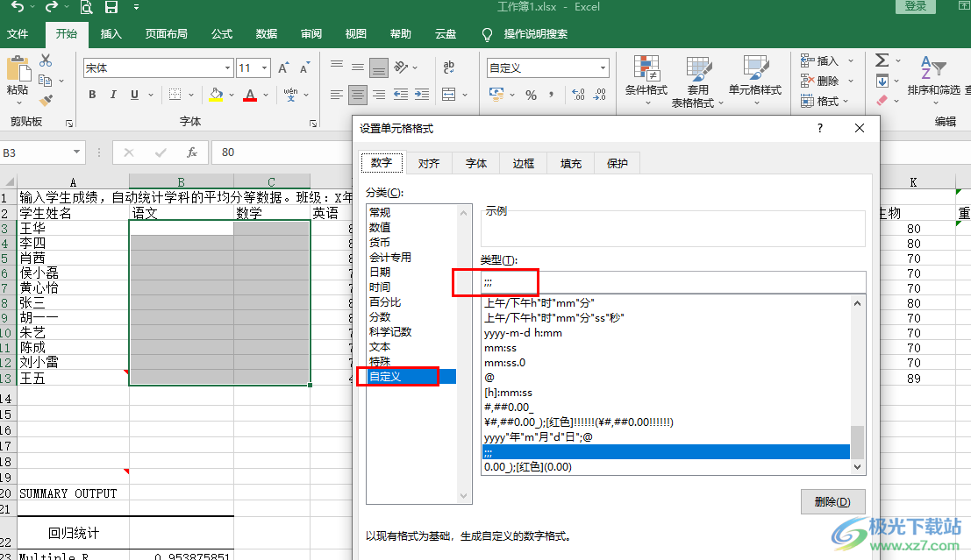Increase font size with the larger A
971x560 pixels.
[283, 68]
